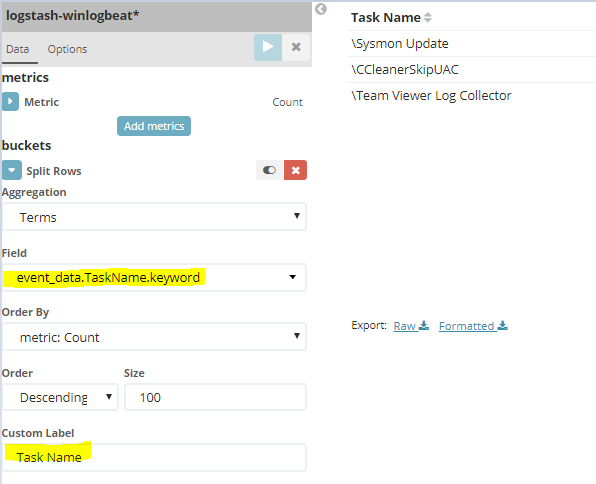Open the Aggregation Terms dropdown
Screen dimensions: 596x484
[x=154, y=217]
